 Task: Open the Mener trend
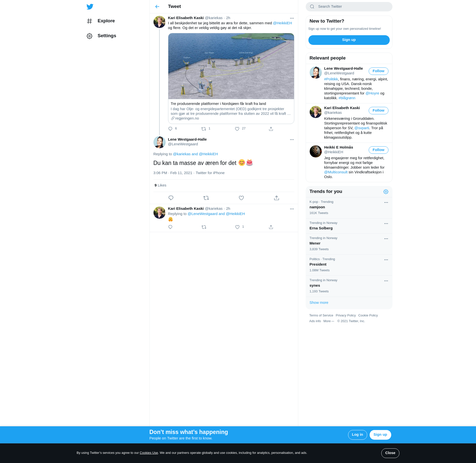(349, 244)
